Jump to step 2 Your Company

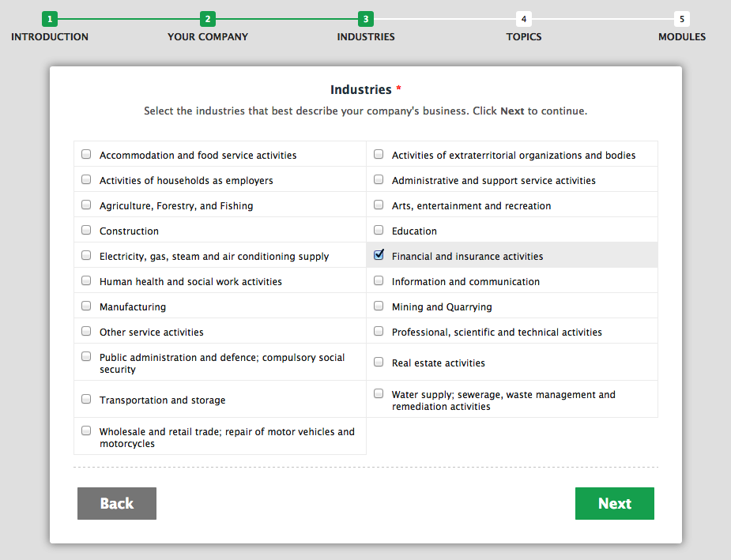pyautogui.click(x=208, y=19)
